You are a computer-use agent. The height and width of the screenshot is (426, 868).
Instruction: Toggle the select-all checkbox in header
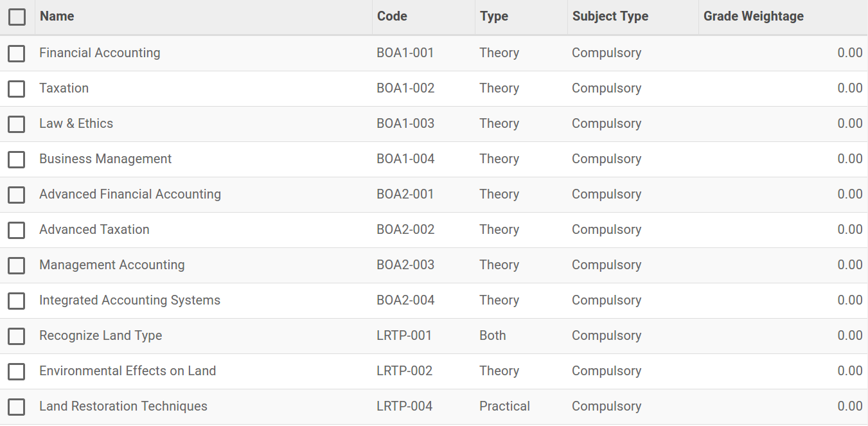17,17
